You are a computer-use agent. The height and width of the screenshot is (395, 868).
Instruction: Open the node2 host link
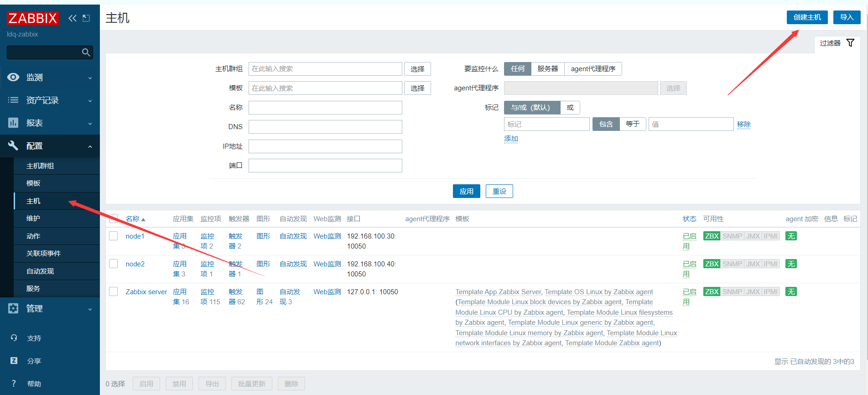click(135, 264)
